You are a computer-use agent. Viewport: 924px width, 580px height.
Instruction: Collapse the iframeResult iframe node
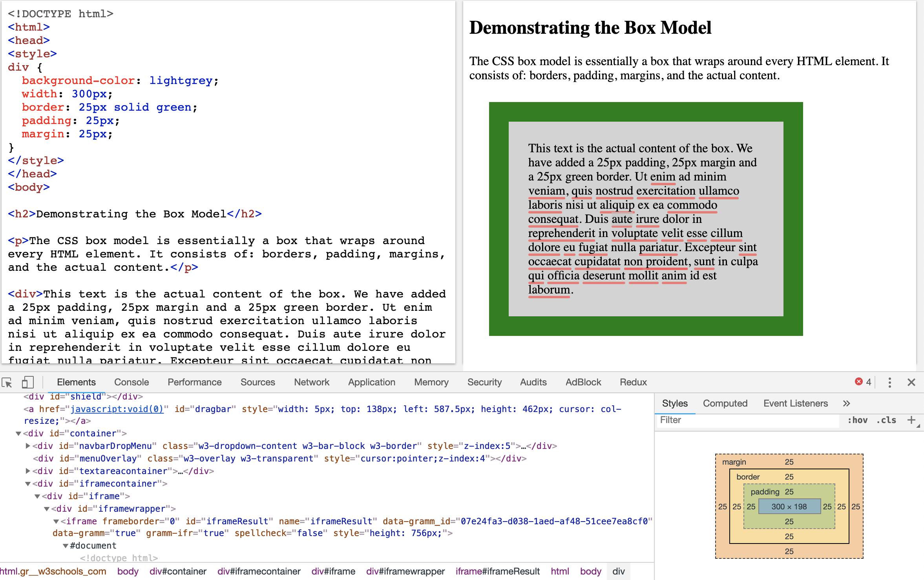click(56, 521)
